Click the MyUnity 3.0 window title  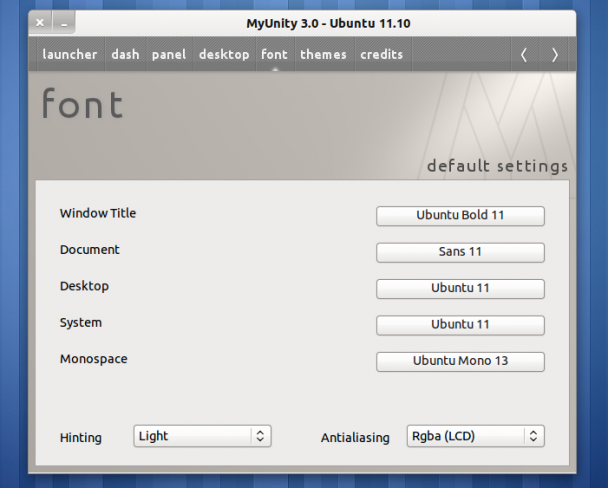pos(328,23)
